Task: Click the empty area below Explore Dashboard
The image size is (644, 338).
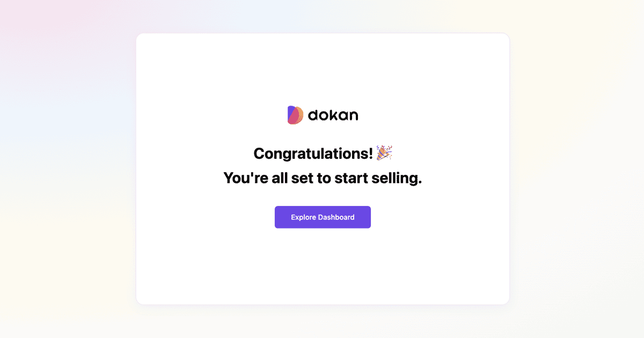Action: (322, 263)
